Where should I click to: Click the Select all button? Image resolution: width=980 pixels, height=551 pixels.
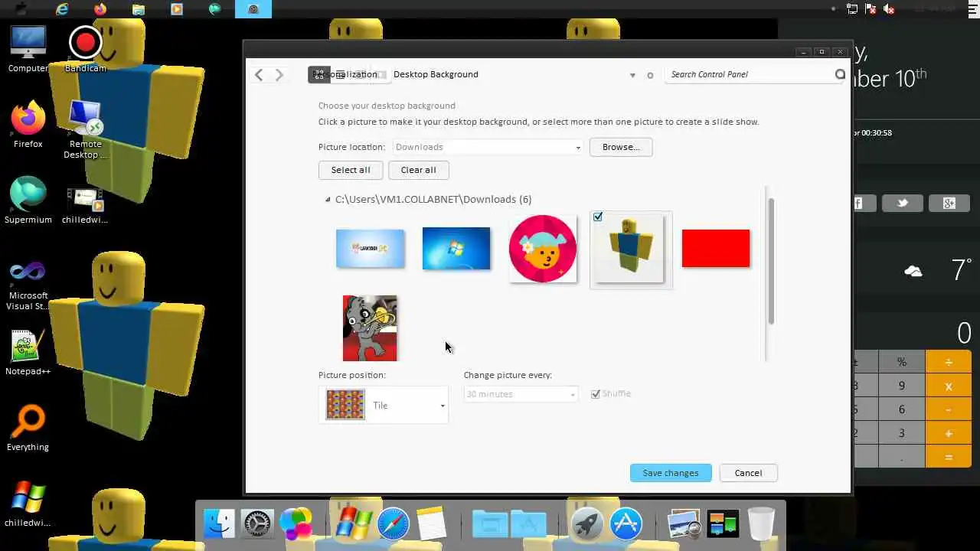point(351,170)
